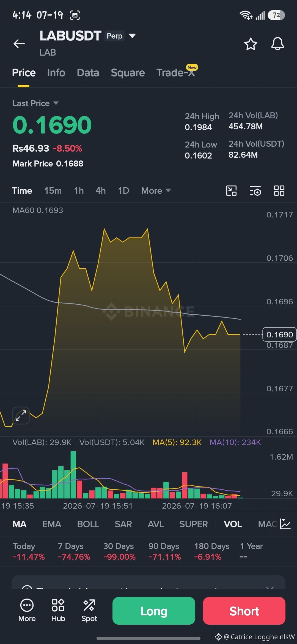Screen dimensions: 297x644
Task: Tap the tallest green volume bar
Action: [73, 475]
